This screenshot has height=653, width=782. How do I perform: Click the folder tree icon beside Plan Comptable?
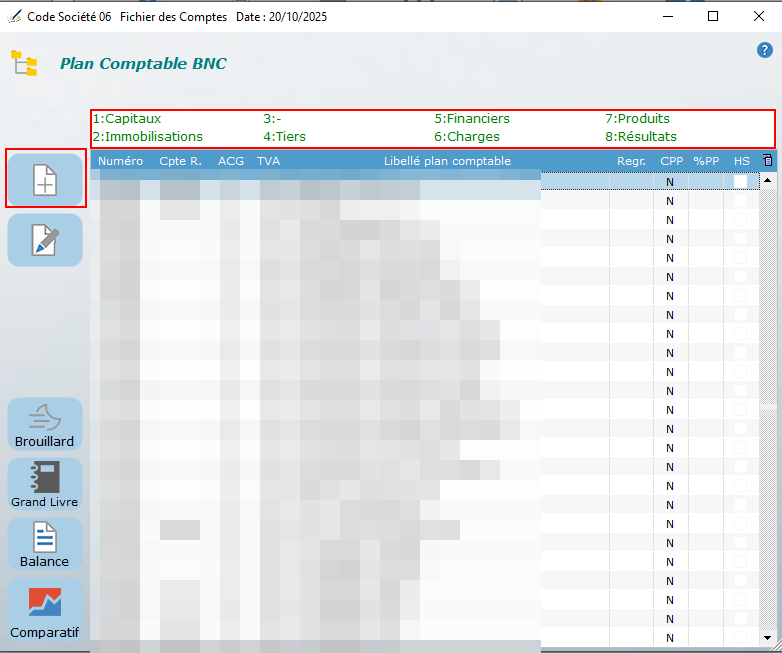24,63
